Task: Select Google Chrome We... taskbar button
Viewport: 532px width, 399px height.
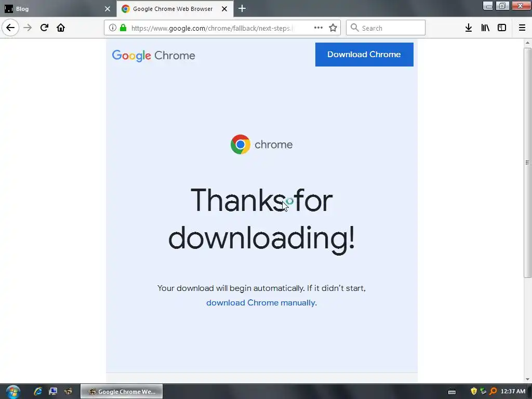Action: 122,392
